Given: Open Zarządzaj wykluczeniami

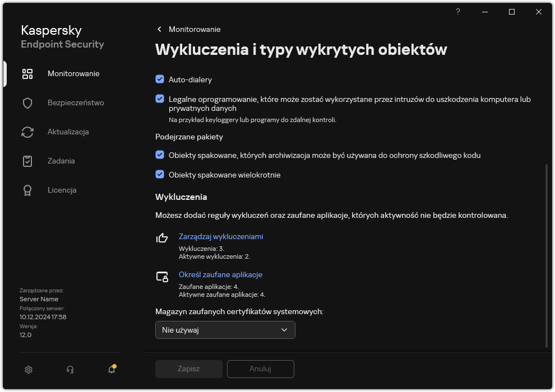Looking at the screenshot, I should pyautogui.click(x=221, y=236).
